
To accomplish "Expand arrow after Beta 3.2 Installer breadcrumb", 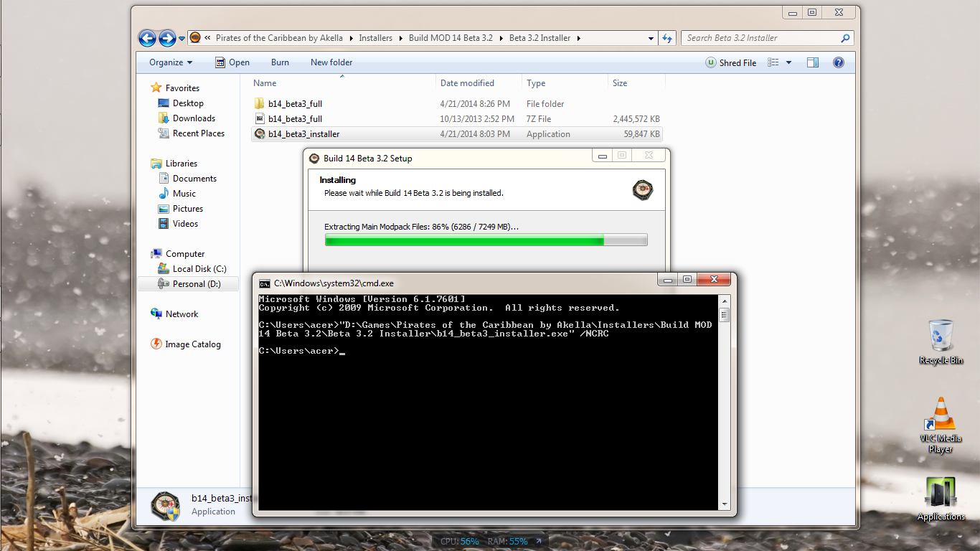I will (578, 39).
